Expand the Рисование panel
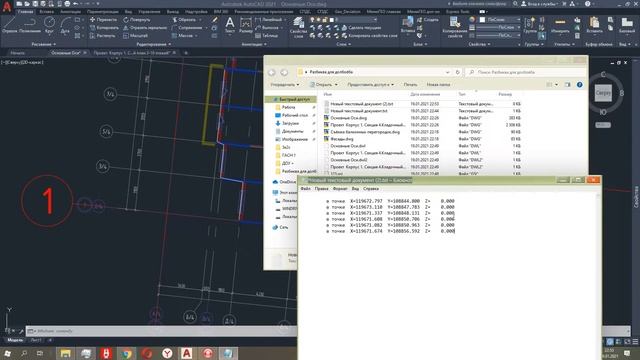The height and width of the screenshot is (360, 640). click(x=44, y=44)
